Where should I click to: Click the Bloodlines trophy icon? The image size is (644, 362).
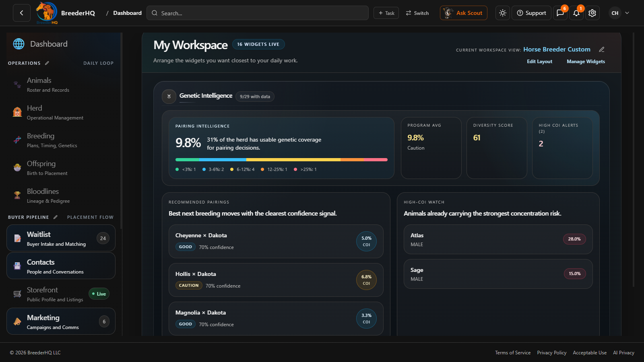17,195
